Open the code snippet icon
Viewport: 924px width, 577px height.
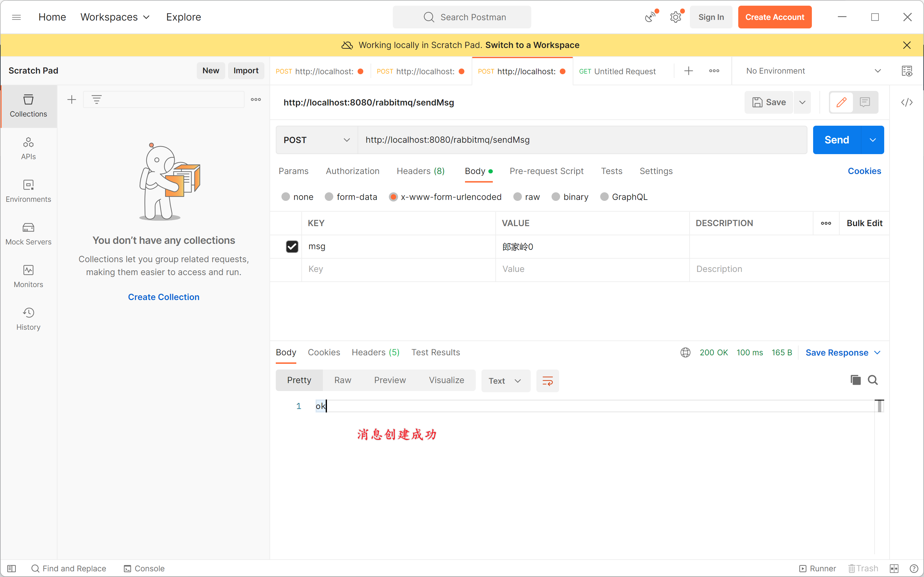[907, 102]
